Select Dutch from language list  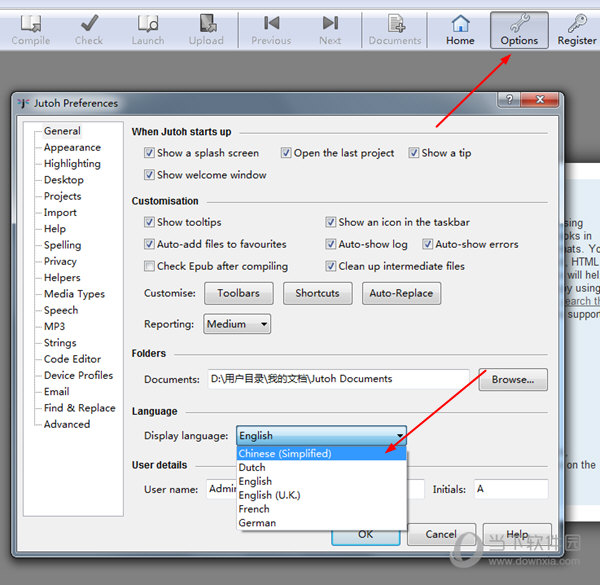click(321, 468)
